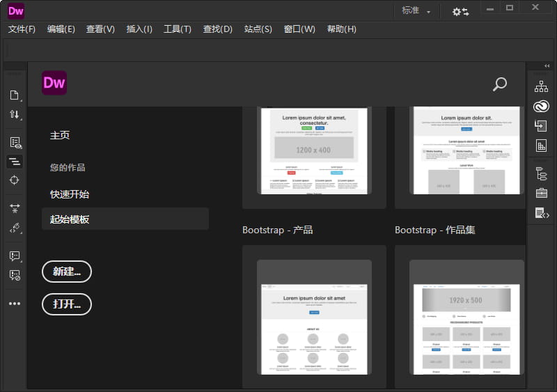Click the Open Documents icon in left toolbar
The width and height of the screenshot is (557, 392).
15,95
